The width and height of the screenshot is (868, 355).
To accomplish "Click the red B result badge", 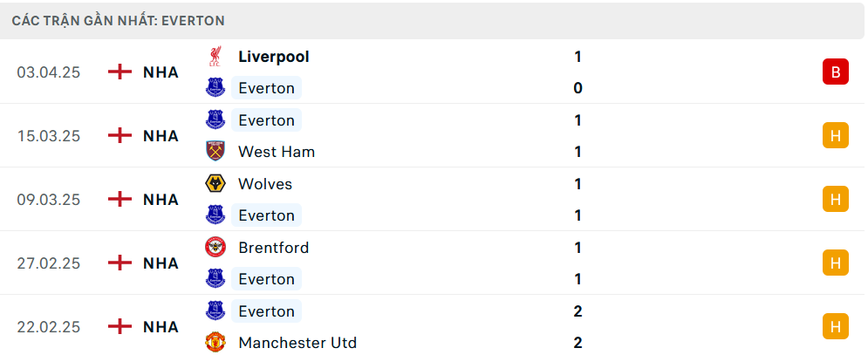I will (x=835, y=72).
